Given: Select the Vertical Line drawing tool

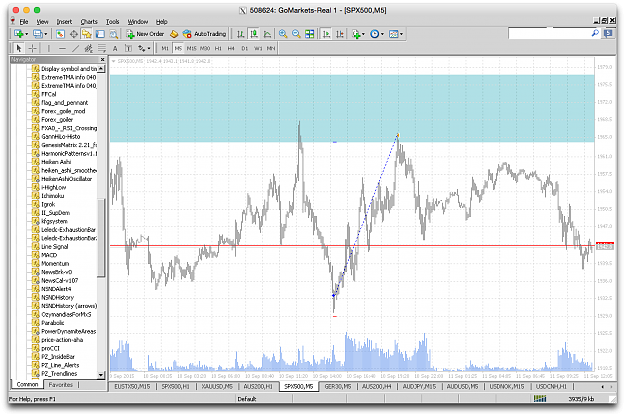Looking at the screenshot, I should [x=49, y=48].
